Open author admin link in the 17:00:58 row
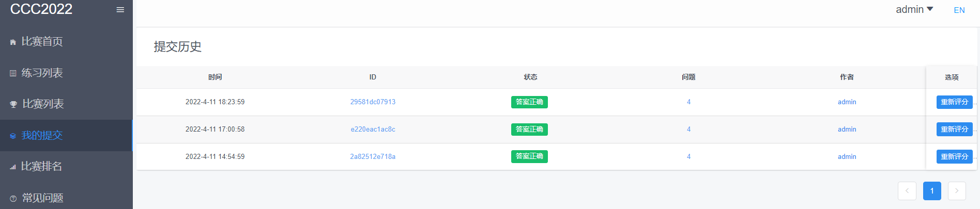980x209 pixels. click(x=847, y=130)
